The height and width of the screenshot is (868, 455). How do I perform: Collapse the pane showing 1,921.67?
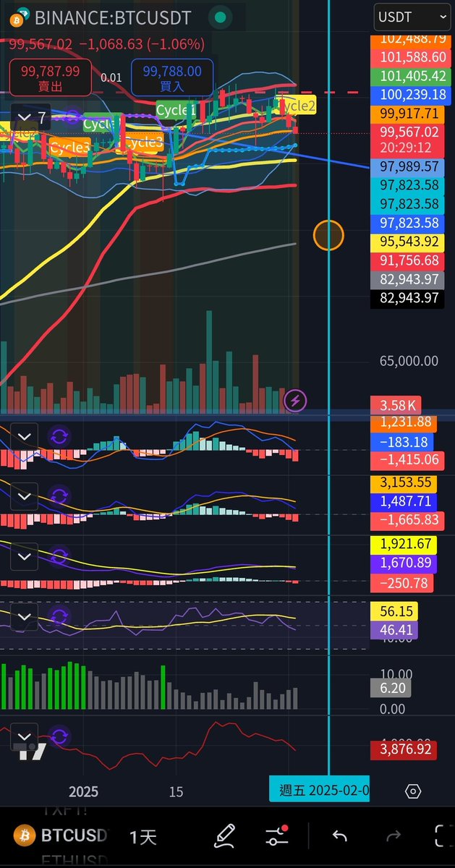tap(25, 556)
